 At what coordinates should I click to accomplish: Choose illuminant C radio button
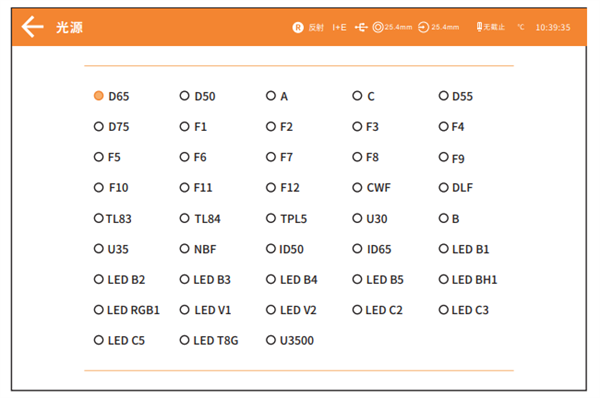(x=357, y=96)
